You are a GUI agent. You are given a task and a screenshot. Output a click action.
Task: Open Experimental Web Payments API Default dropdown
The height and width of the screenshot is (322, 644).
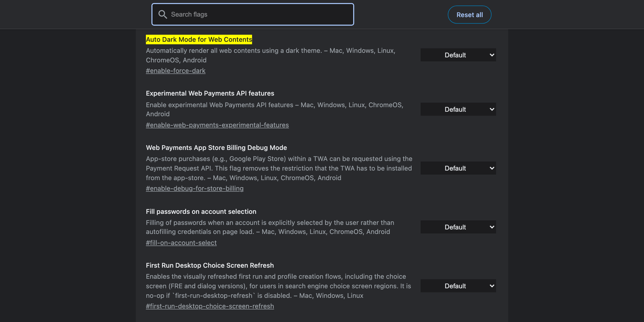458,109
